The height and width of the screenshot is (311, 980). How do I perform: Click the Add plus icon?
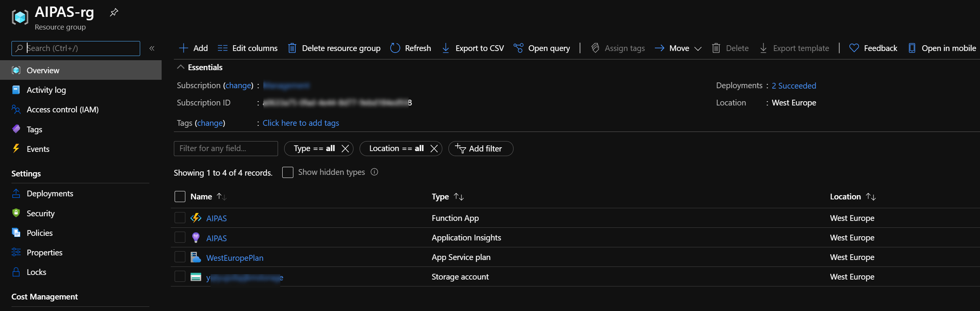[183, 48]
